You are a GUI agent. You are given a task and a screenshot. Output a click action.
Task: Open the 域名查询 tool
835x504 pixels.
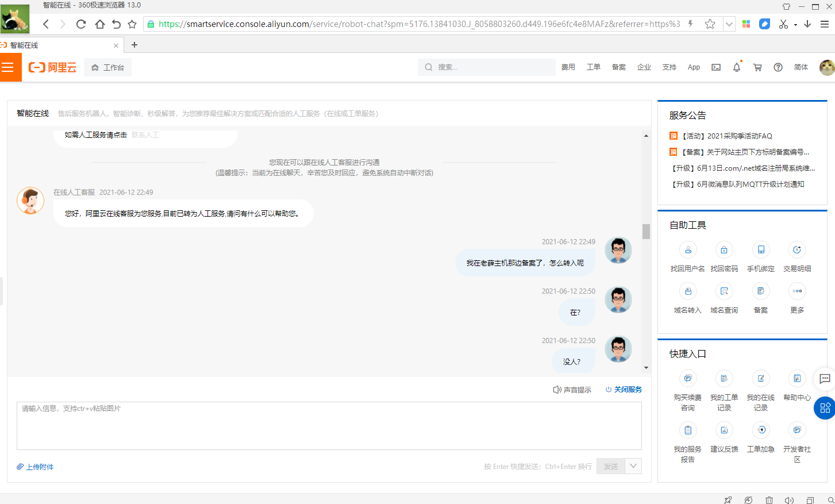click(724, 291)
